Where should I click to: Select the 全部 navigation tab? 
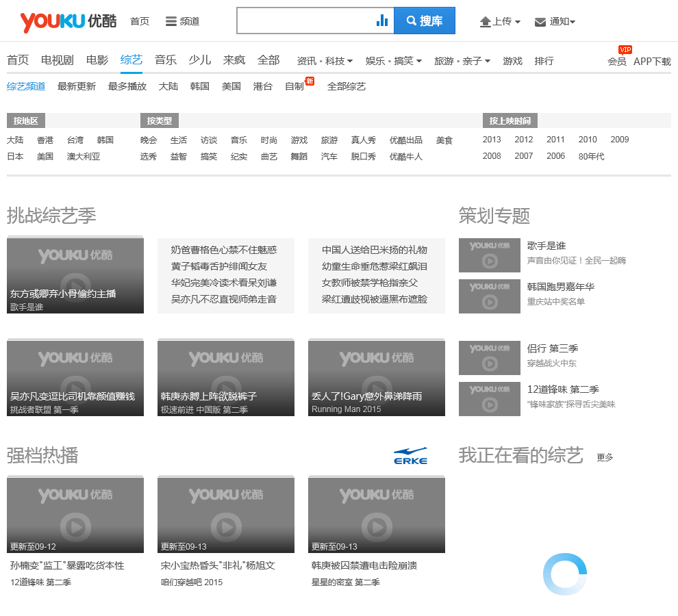pos(268,60)
